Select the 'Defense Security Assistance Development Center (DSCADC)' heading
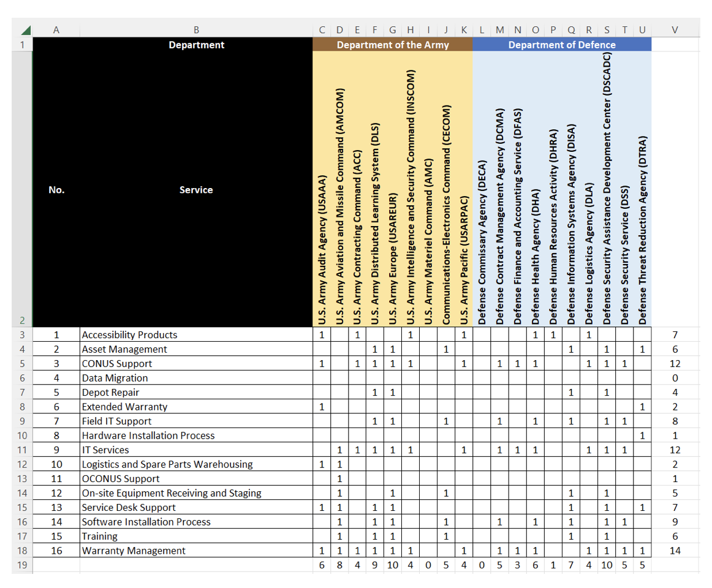712x588 pixels. pos(607,189)
